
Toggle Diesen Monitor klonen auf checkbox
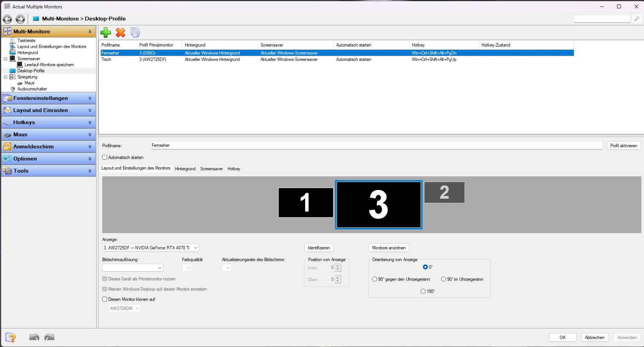[x=105, y=299]
